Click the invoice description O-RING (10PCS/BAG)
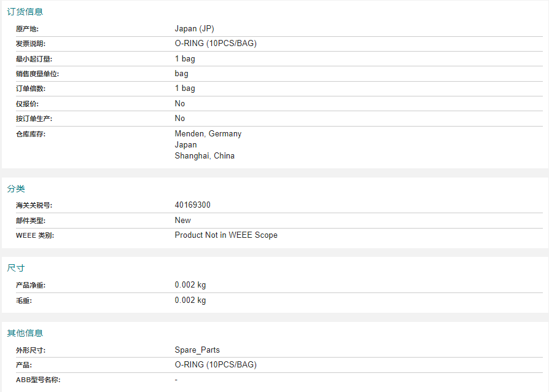Image resolution: width=549 pixels, height=392 pixels. (x=216, y=44)
